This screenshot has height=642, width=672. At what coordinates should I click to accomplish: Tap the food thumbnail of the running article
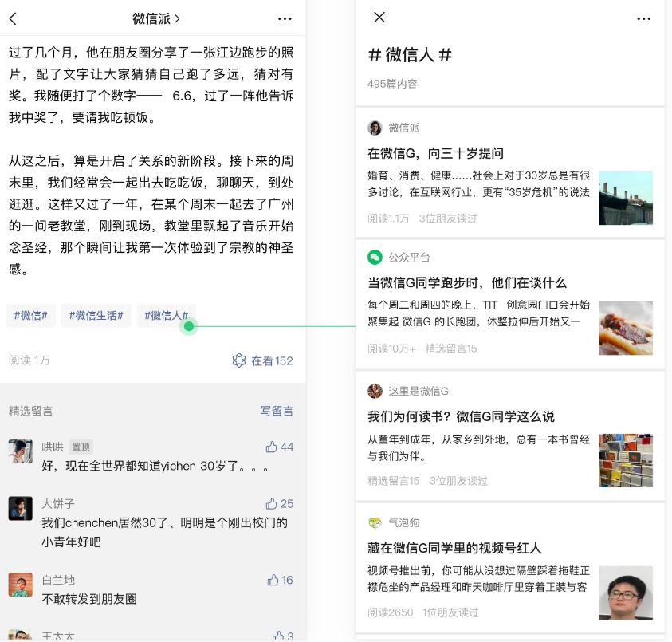click(626, 328)
